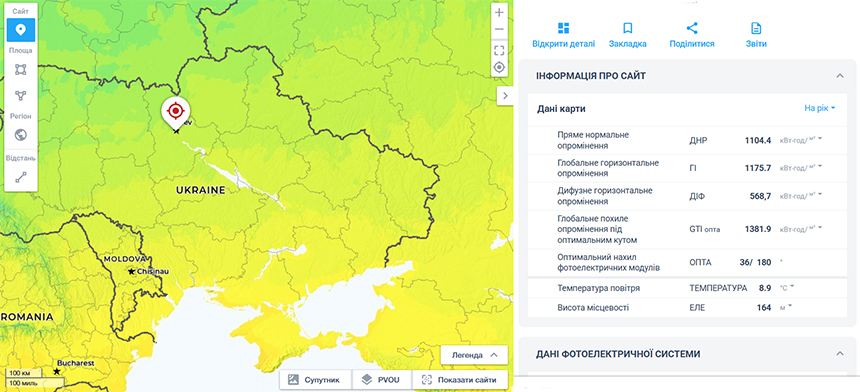
Task: Collapse ДАНІ ФОТОЕЛЕКТРИЧНОЇ СИСТЕМИ section
Action: (840, 354)
